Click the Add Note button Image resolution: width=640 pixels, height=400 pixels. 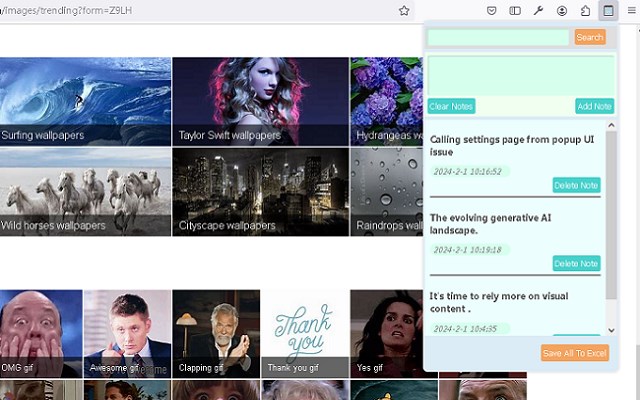tap(594, 106)
